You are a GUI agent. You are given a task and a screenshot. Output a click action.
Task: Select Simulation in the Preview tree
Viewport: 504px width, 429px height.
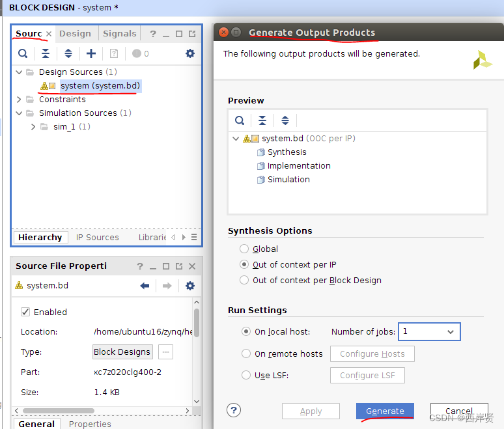point(288,179)
